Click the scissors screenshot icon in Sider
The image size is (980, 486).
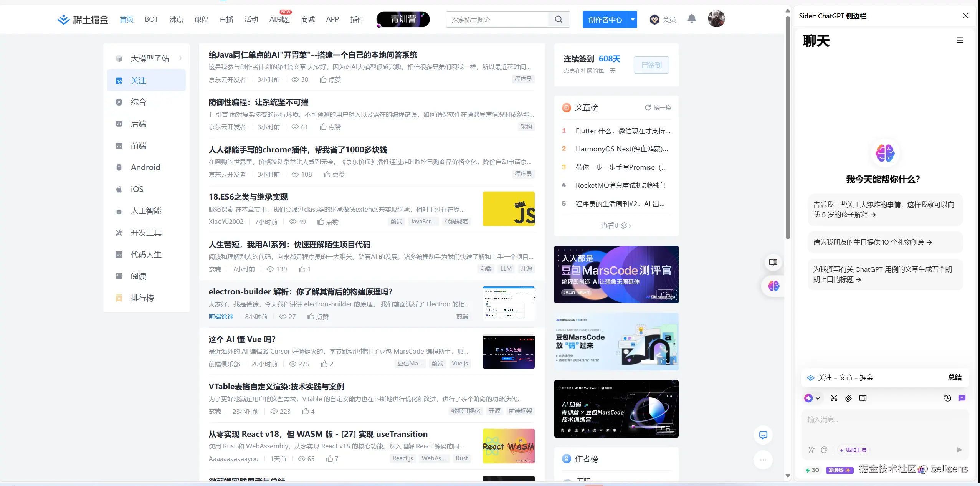[834, 398]
